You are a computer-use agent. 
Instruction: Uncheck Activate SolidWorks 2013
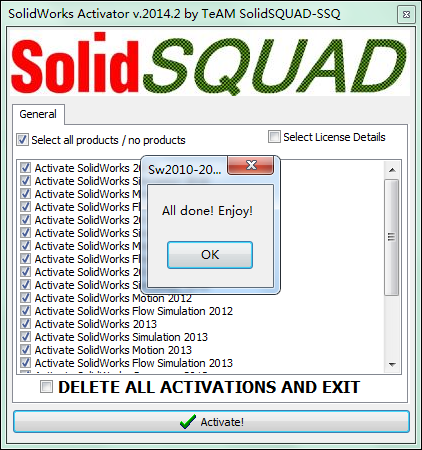click(x=25, y=324)
